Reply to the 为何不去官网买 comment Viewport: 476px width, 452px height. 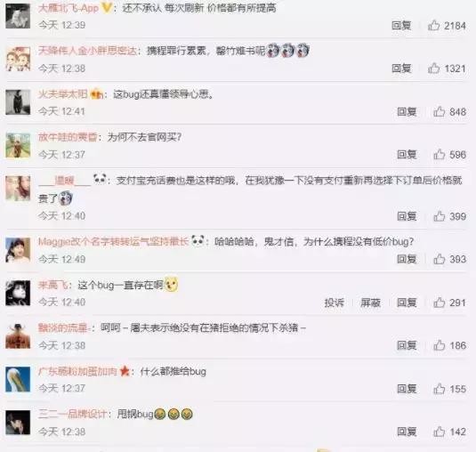pyautogui.click(x=407, y=155)
